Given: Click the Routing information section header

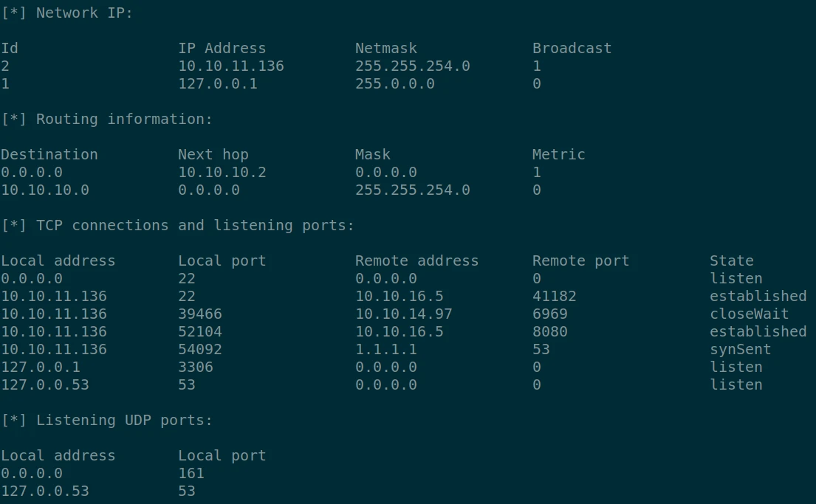Looking at the screenshot, I should click(x=106, y=119).
